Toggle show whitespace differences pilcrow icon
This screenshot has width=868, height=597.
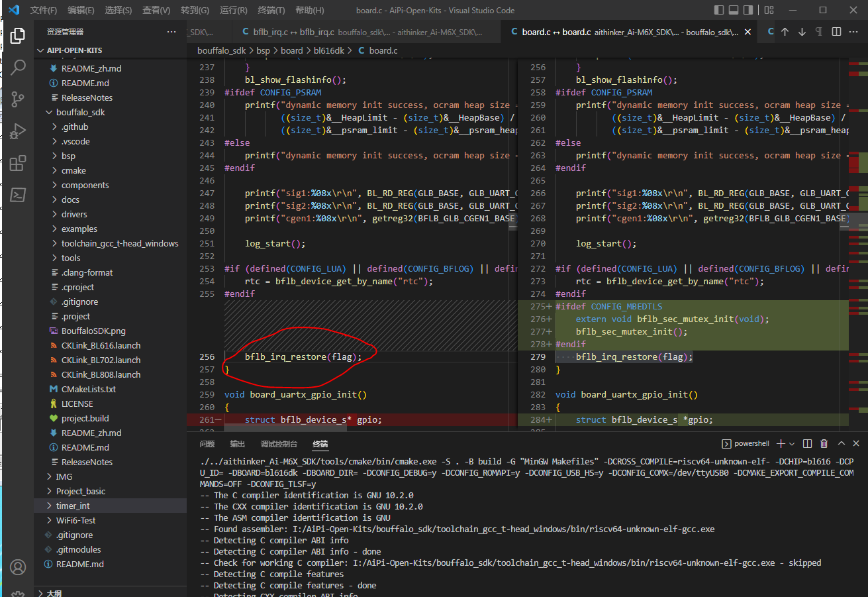pyautogui.click(x=819, y=32)
